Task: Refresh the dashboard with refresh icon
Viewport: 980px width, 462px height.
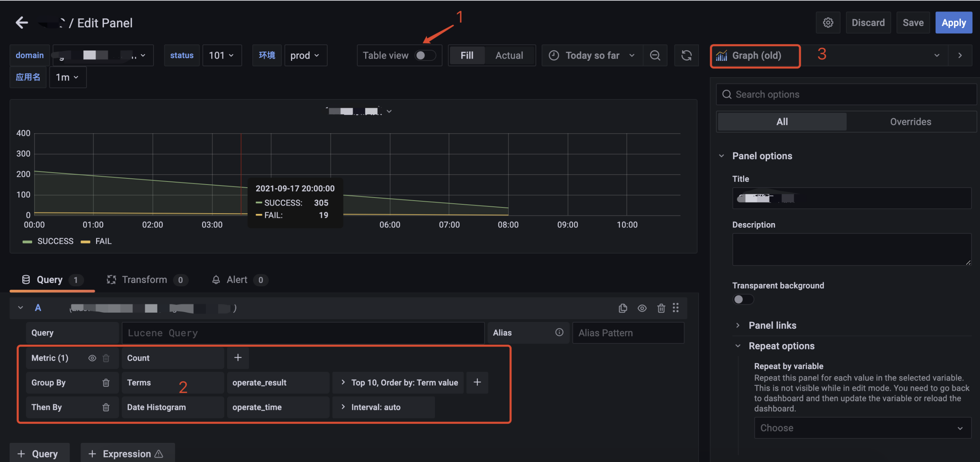Action: pyautogui.click(x=686, y=56)
